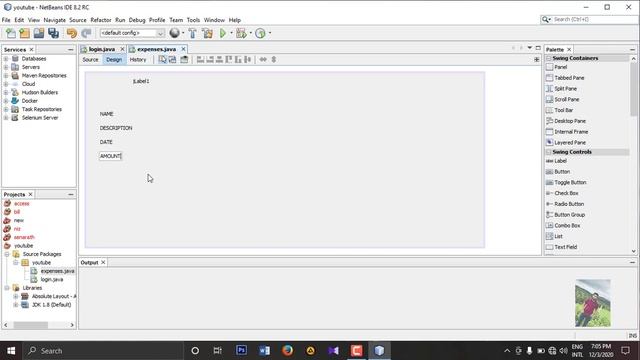This screenshot has height=360, width=640.
Task: Click the globe browser icon in toolbar
Action: [x=174, y=33]
